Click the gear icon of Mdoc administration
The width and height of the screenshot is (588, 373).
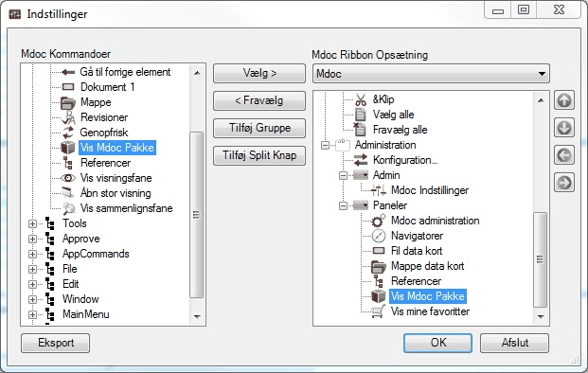pyautogui.click(x=379, y=221)
